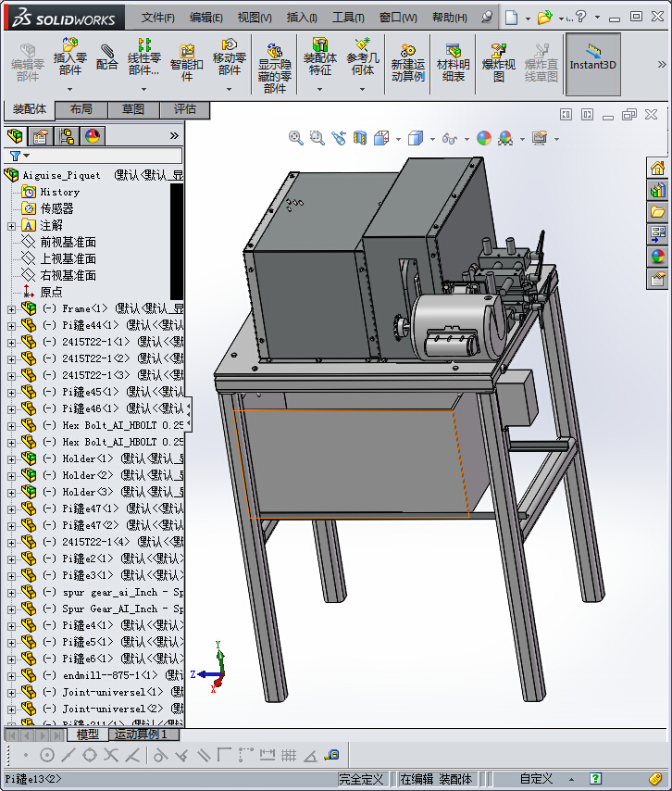Click the 爆炸视图 (Exploded View) tool
This screenshot has width=672, height=791.
499,63
